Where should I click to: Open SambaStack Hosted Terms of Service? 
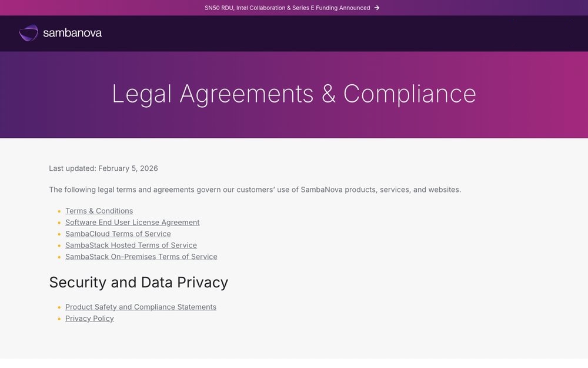tap(131, 245)
